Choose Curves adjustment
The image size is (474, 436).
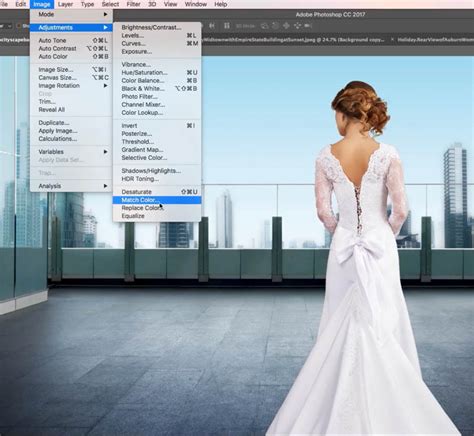pyautogui.click(x=157, y=43)
